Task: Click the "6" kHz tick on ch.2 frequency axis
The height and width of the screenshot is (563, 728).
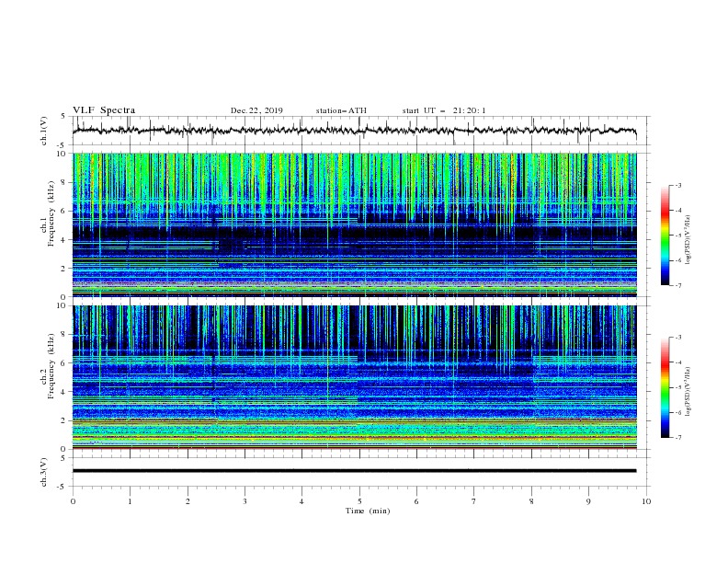Action: [64, 363]
